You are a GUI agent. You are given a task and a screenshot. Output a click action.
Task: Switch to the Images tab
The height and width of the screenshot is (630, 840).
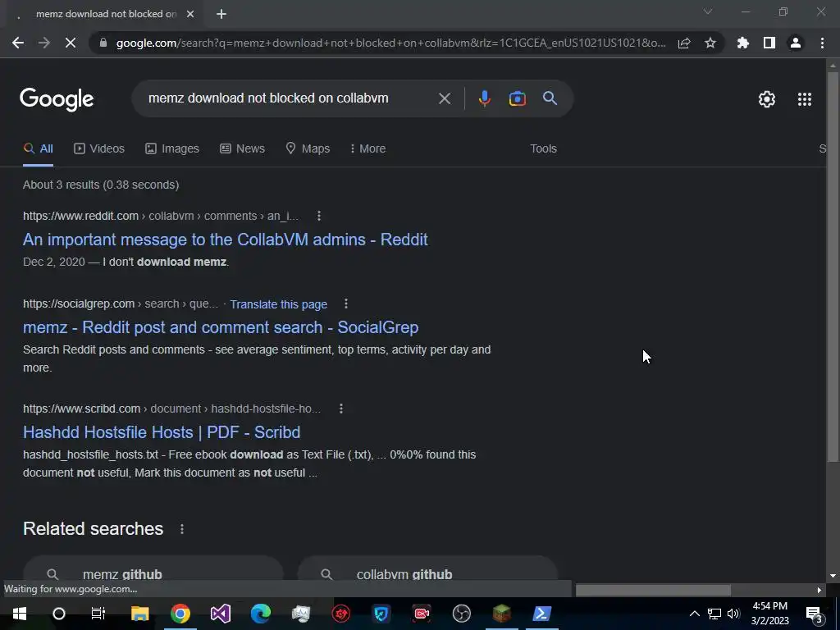pyautogui.click(x=172, y=148)
